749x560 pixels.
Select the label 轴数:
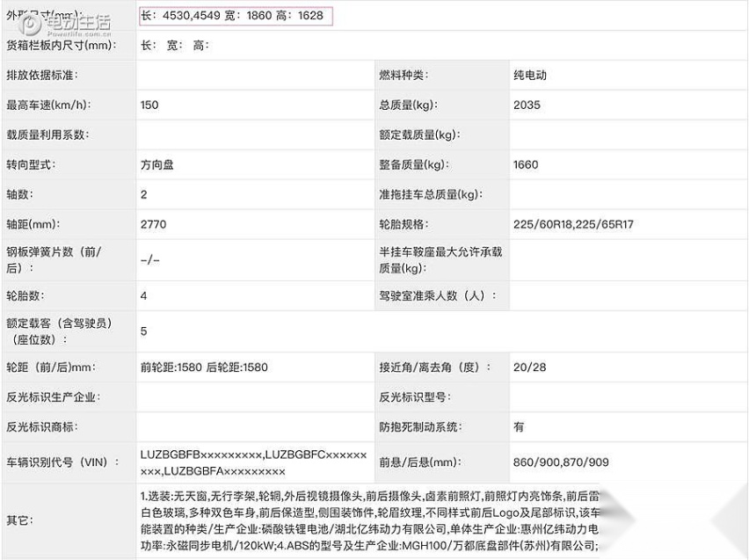[19, 194]
